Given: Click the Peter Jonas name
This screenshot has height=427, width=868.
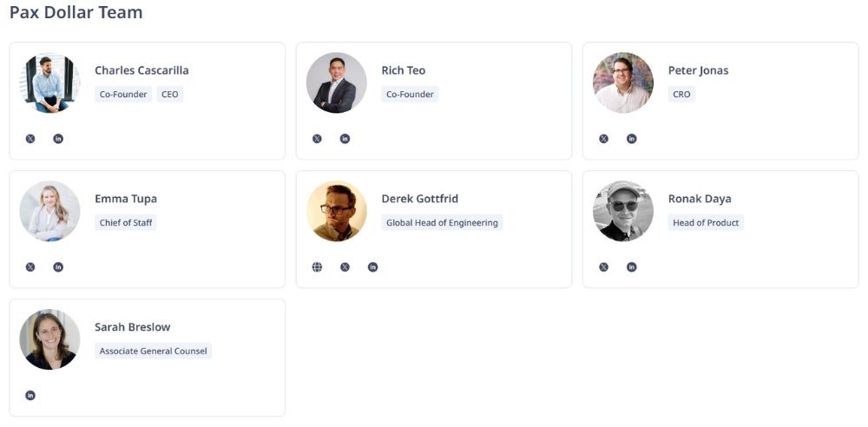Looking at the screenshot, I should (x=698, y=70).
